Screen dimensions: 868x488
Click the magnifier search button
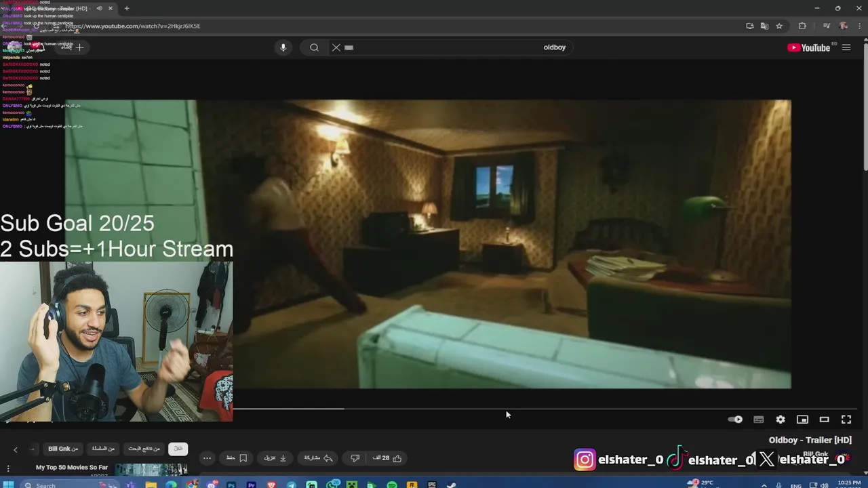pos(314,47)
